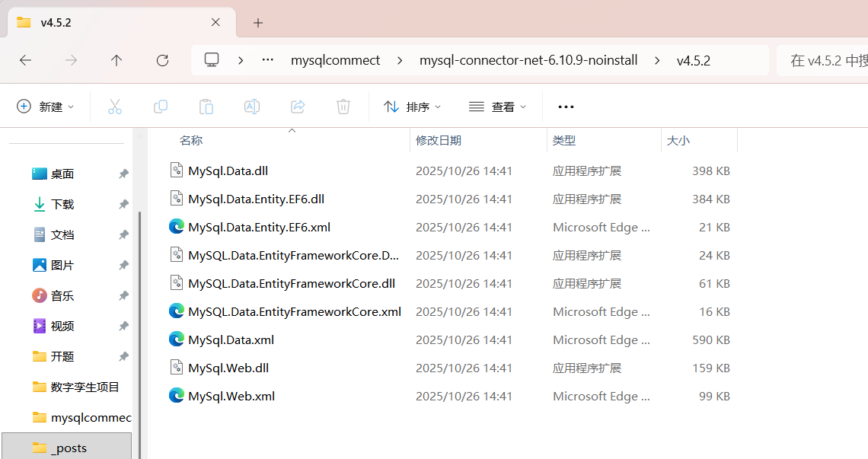Open 数字孪生项目 folder in sidebar
Screen dimensions: 868x459
[x=85, y=387]
